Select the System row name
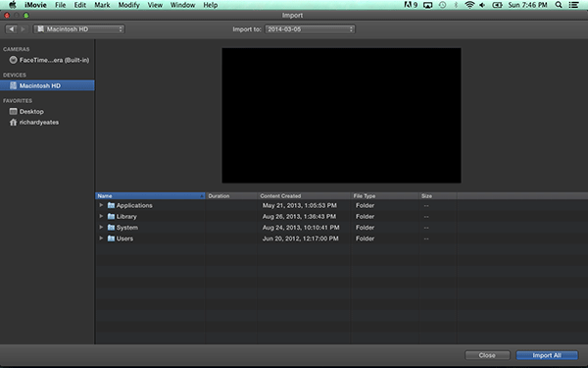 coord(127,228)
